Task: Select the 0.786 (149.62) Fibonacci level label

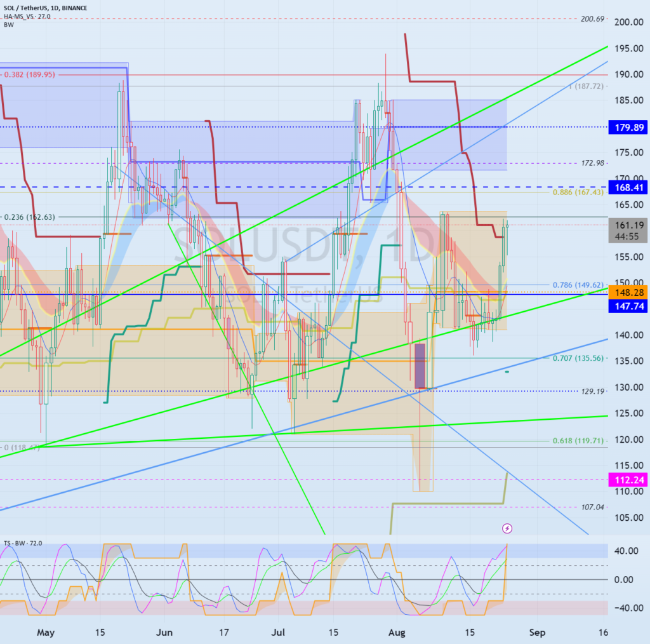Action: coord(579,285)
